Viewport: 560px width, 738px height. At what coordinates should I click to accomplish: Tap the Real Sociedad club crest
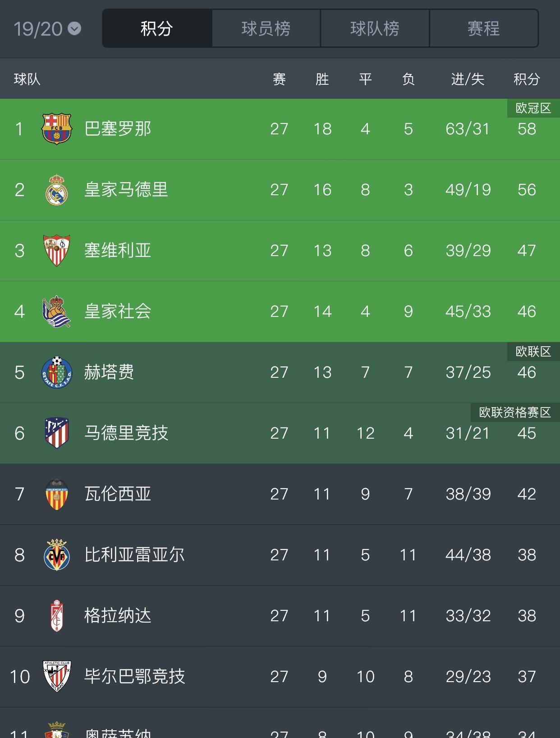pyautogui.click(x=57, y=312)
